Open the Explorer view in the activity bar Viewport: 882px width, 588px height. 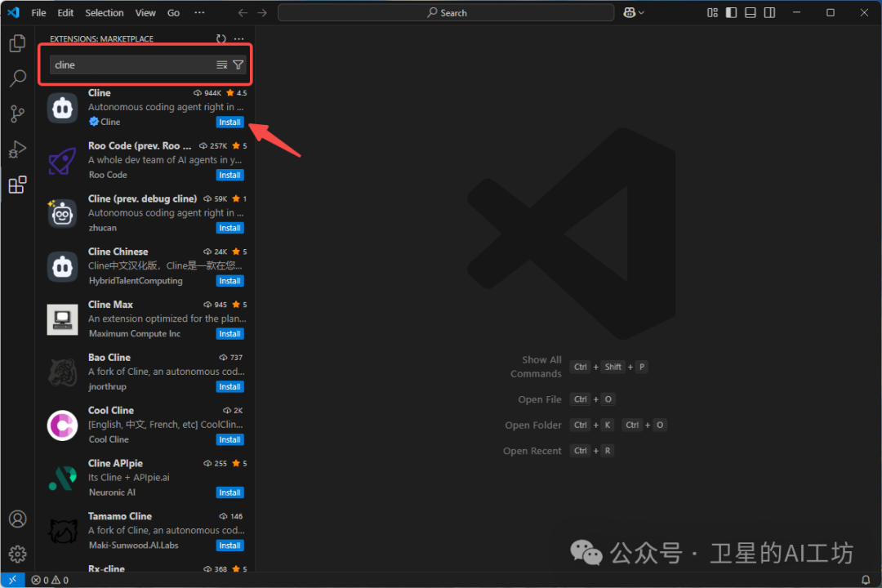[17, 42]
